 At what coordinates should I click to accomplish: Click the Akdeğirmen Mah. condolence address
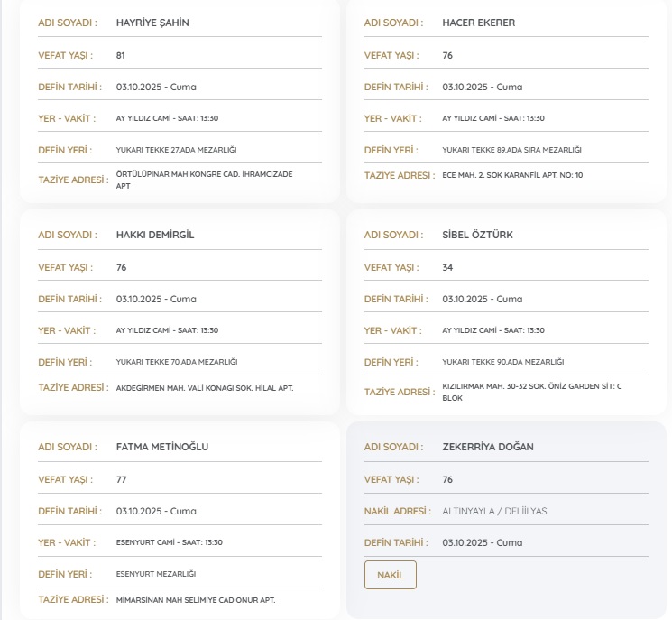click(x=205, y=388)
